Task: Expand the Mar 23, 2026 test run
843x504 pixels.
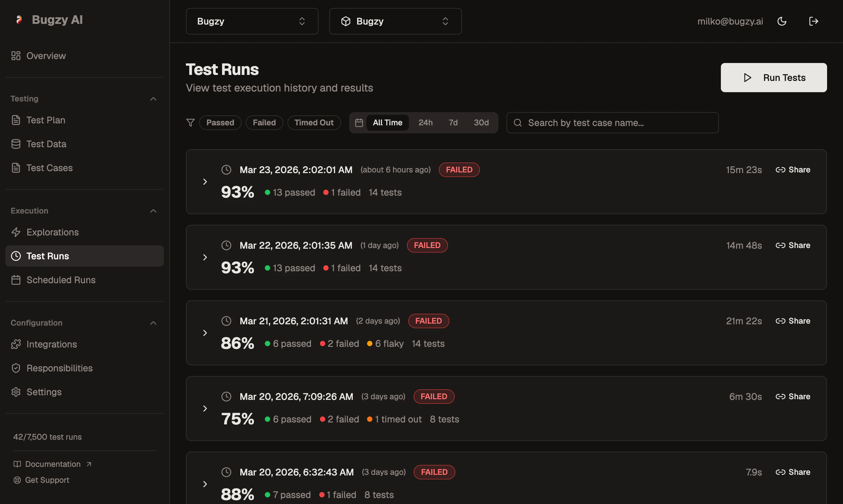Action: click(205, 182)
